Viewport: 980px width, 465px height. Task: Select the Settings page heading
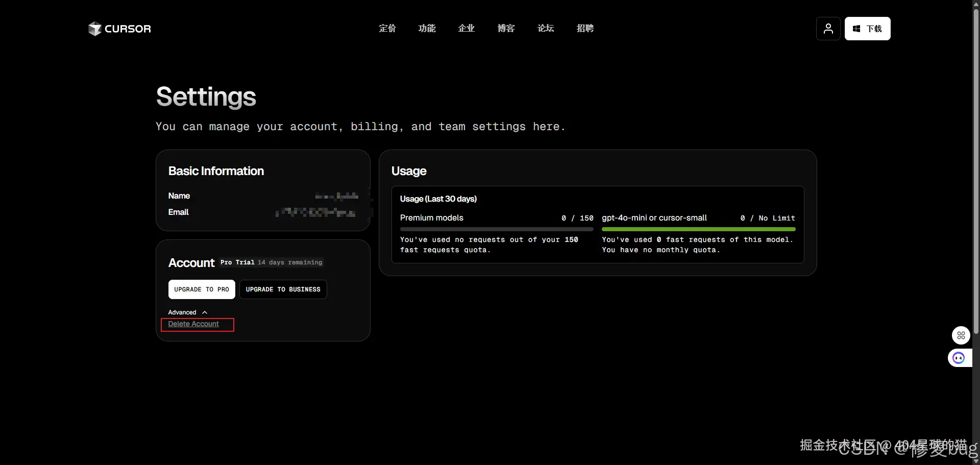coord(206,96)
